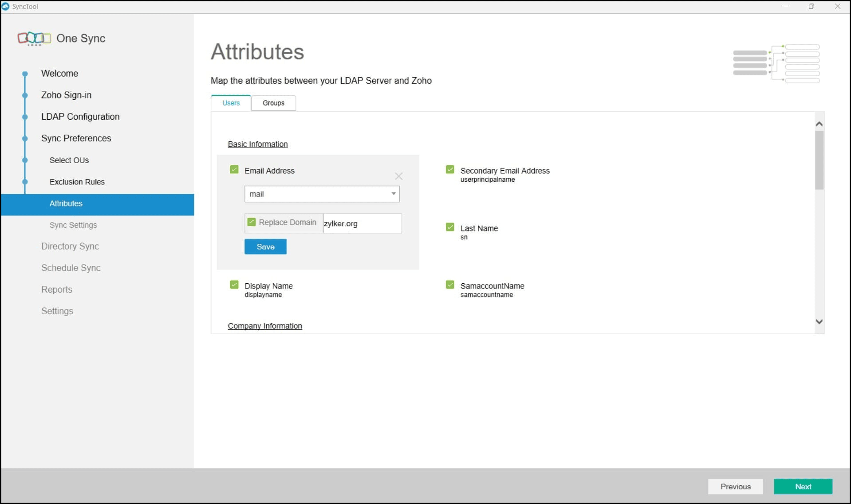This screenshot has width=851, height=504.
Task: Uncheck the Email Address checkbox
Action: click(234, 170)
